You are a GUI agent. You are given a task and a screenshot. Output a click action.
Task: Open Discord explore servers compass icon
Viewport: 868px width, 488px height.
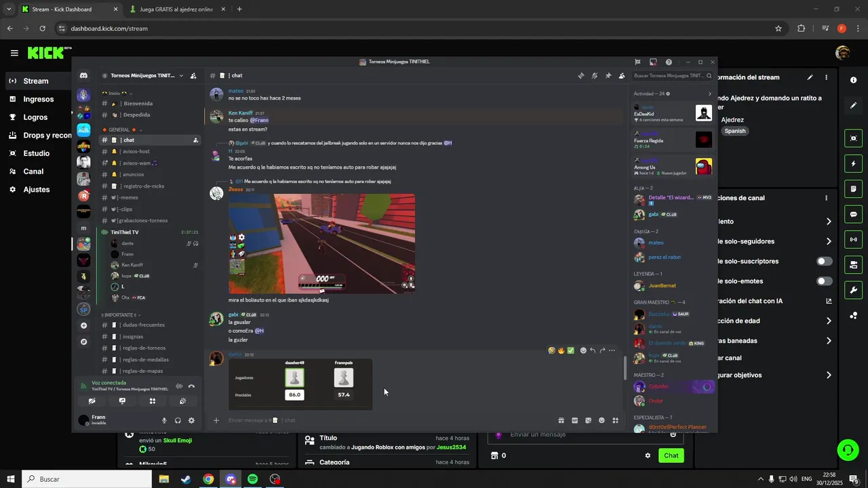pyautogui.click(x=83, y=342)
